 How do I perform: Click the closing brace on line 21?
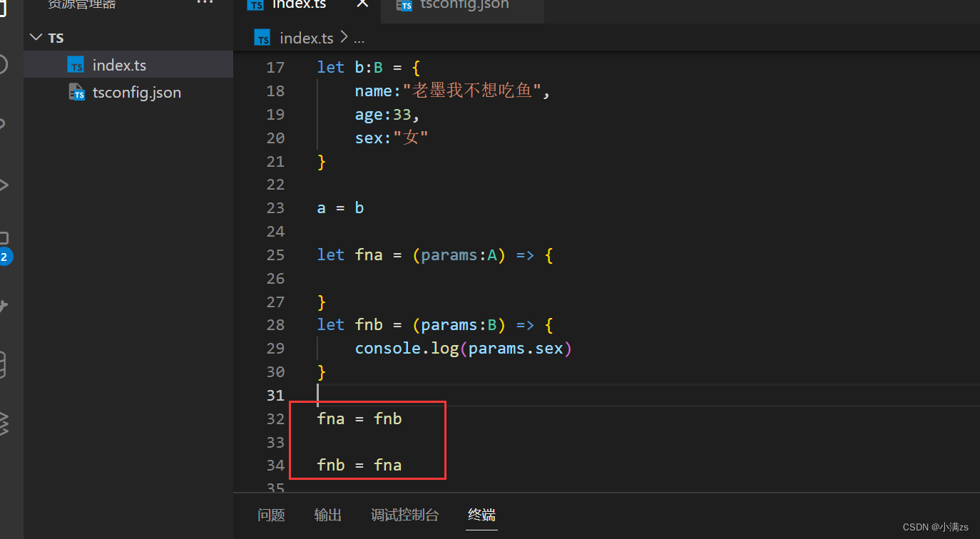pos(322,161)
